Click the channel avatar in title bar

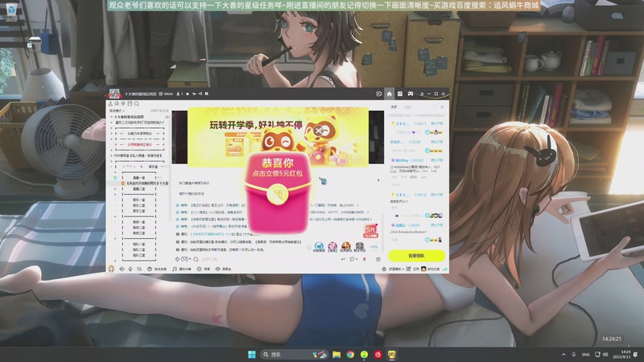pyautogui.click(x=114, y=93)
